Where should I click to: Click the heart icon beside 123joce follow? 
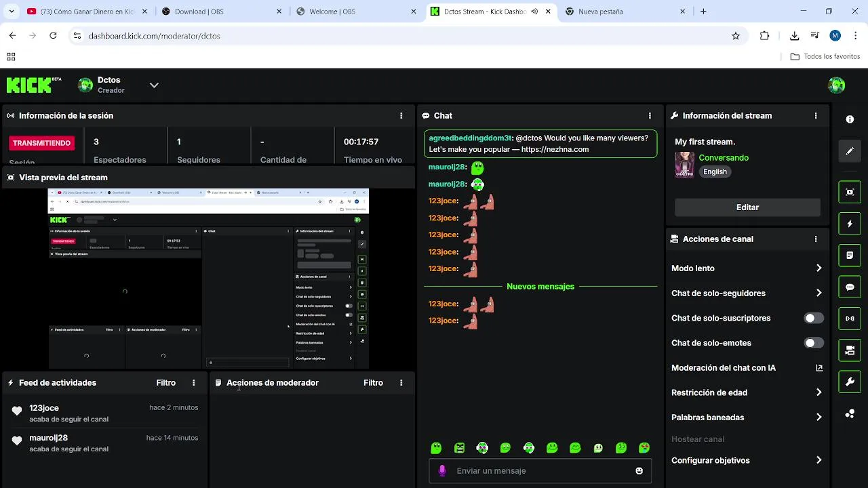17,411
